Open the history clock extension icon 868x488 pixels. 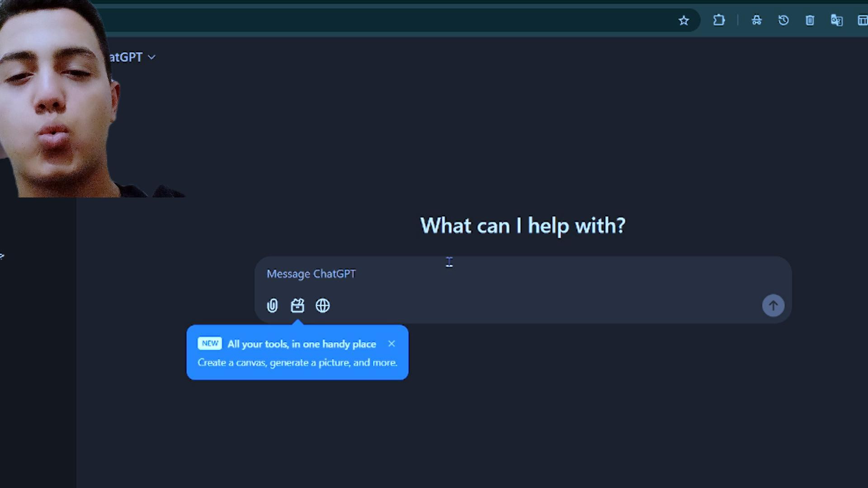[x=783, y=20]
